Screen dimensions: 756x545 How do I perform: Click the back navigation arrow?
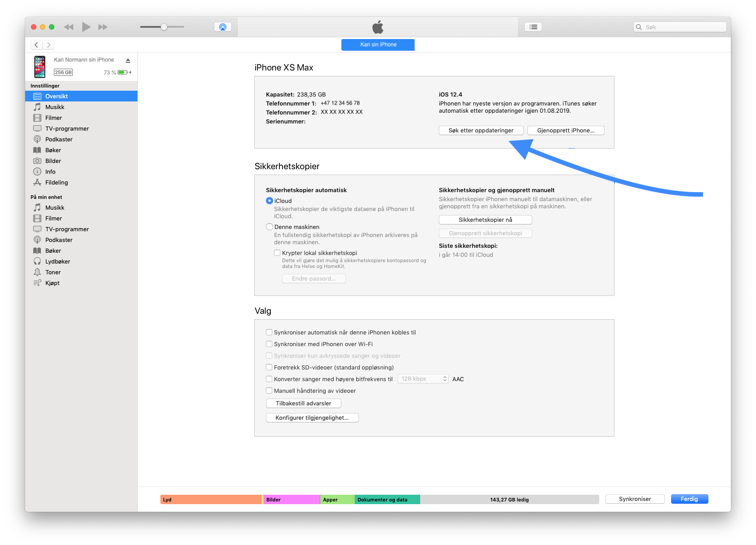[36, 45]
